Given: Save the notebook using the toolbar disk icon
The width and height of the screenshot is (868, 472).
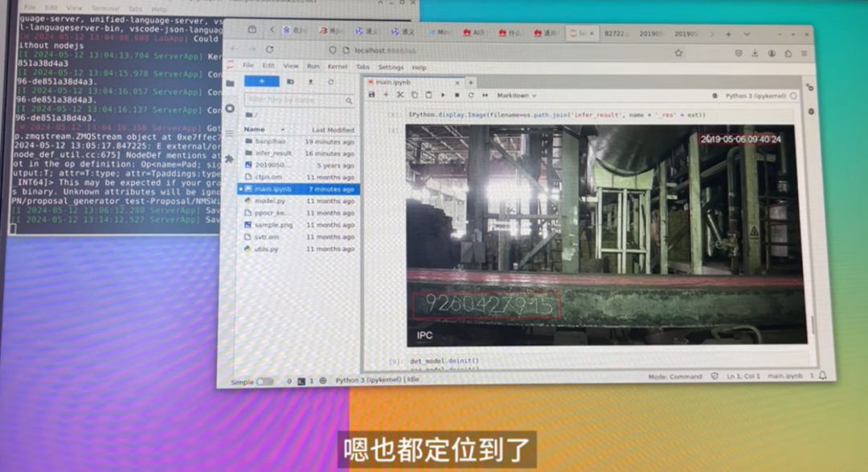Looking at the screenshot, I should 371,96.
